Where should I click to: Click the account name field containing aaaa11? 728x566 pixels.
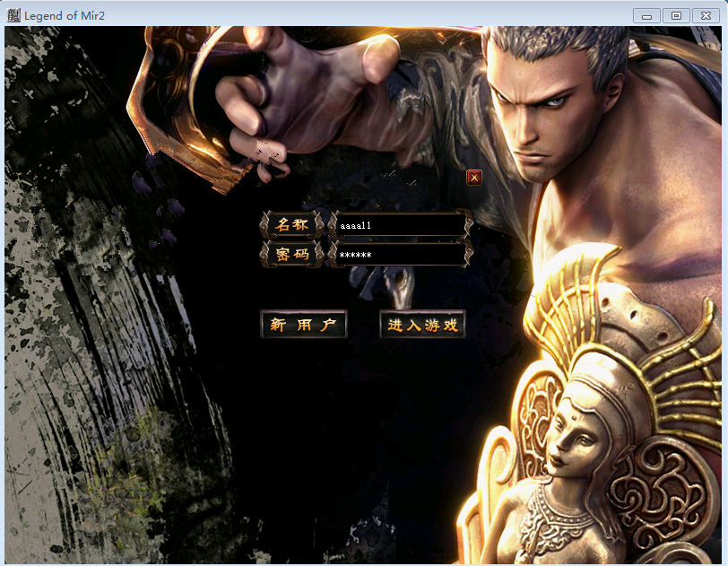400,225
